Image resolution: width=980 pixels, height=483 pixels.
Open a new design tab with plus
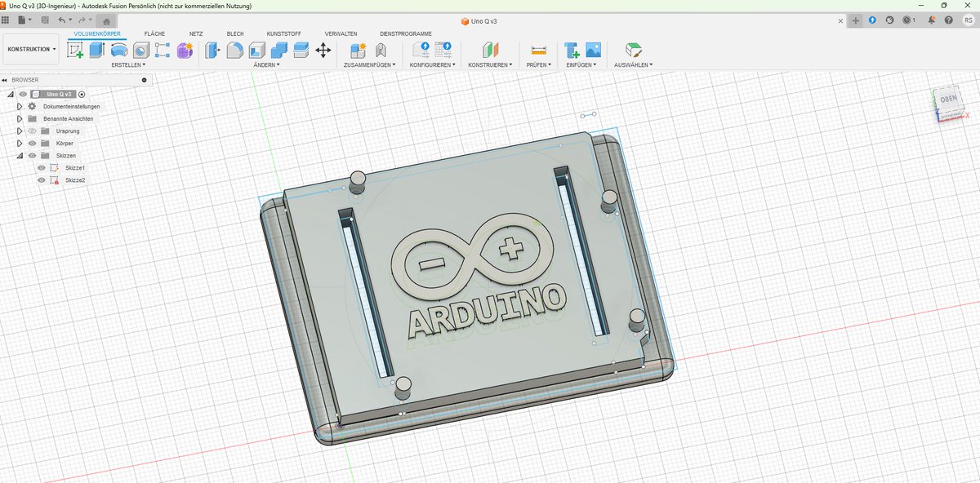tap(856, 20)
